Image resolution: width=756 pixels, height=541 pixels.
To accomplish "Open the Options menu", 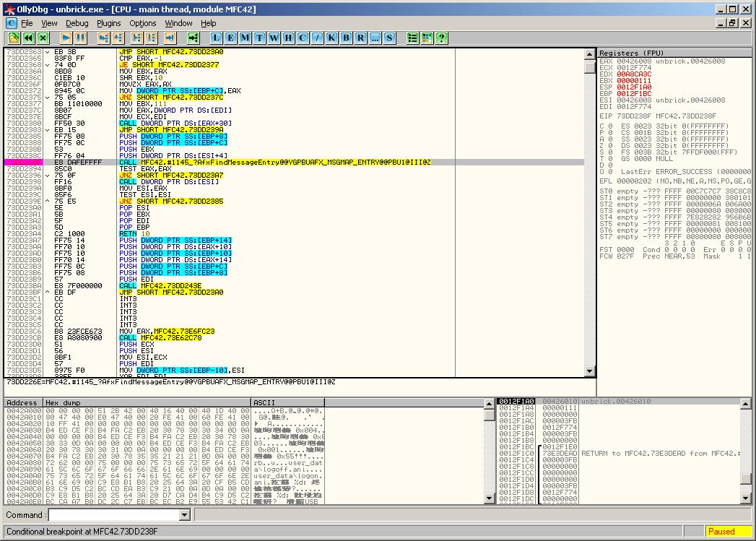I will click(143, 23).
